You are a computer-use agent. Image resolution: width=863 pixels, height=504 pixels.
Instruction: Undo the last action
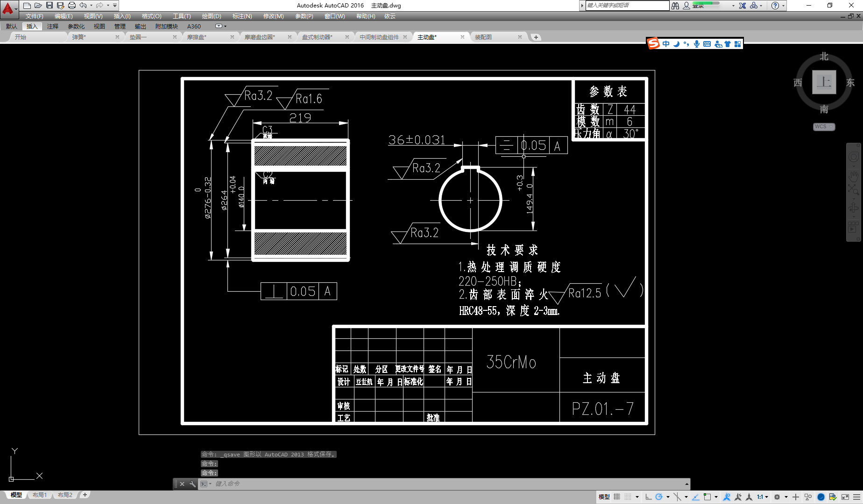click(x=83, y=5)
